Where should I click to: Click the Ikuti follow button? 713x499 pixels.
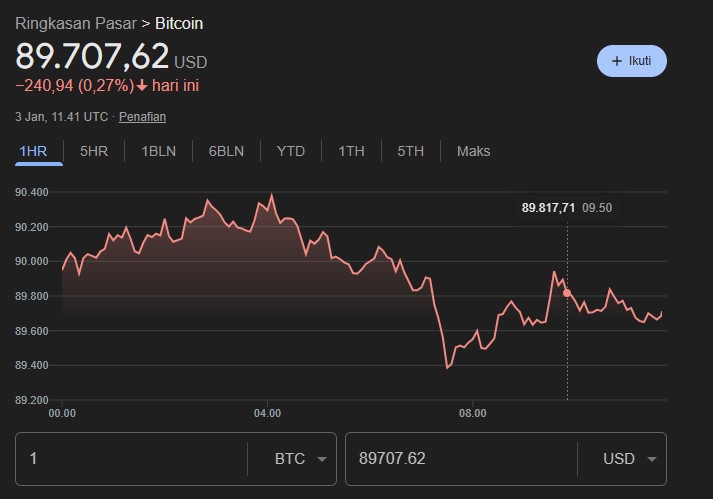coord(631,61)
